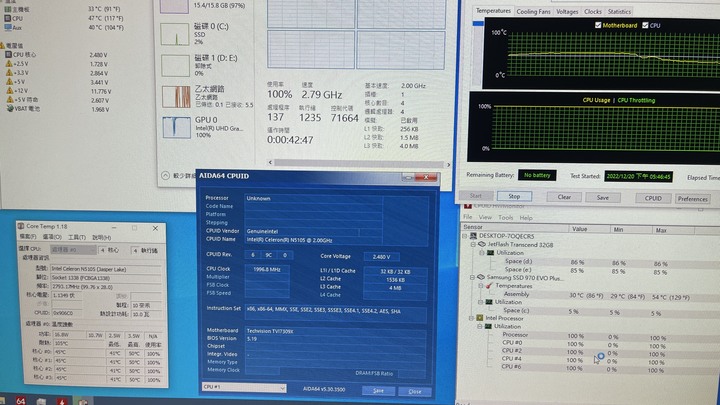This screenshot has width=720, height=405.
Task: Switch to the Cooling Fans tab
Action: 533,11
